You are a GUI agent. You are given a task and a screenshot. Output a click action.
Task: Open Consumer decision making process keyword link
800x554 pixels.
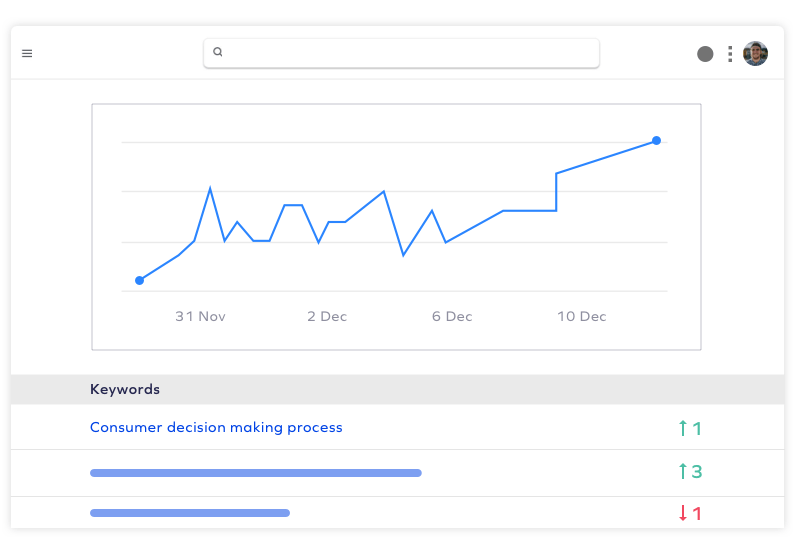tap(216, 427)
